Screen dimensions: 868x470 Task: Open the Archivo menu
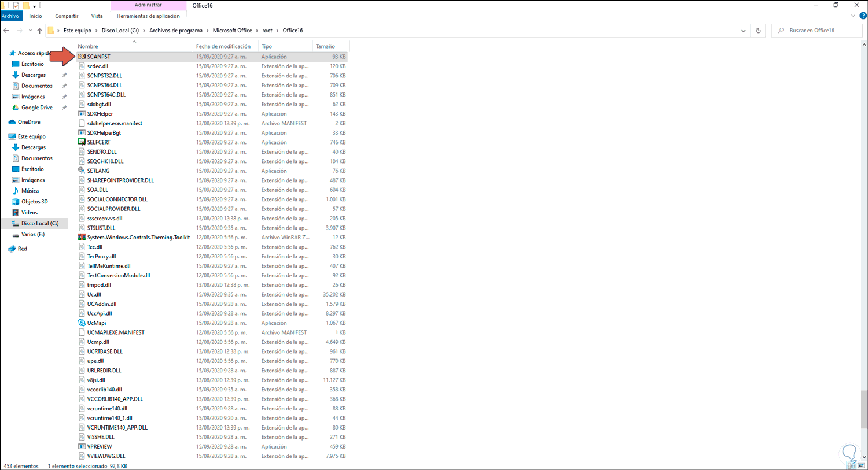tap(10, 16)
